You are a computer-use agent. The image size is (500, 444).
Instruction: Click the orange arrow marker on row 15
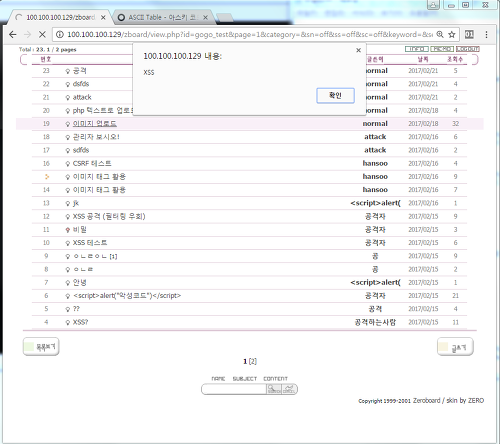pyautogui.click(x=47, y=177)
